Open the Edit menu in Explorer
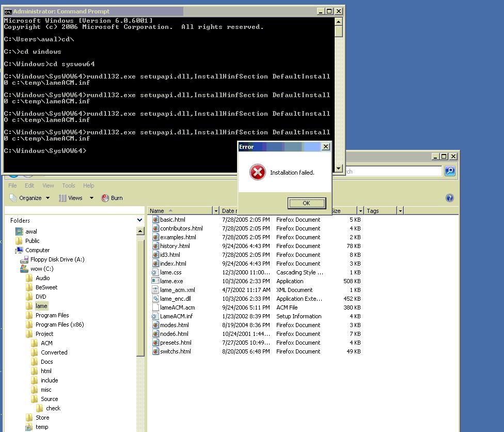Viewport: 504px width, 432px height. click(29, 186)
